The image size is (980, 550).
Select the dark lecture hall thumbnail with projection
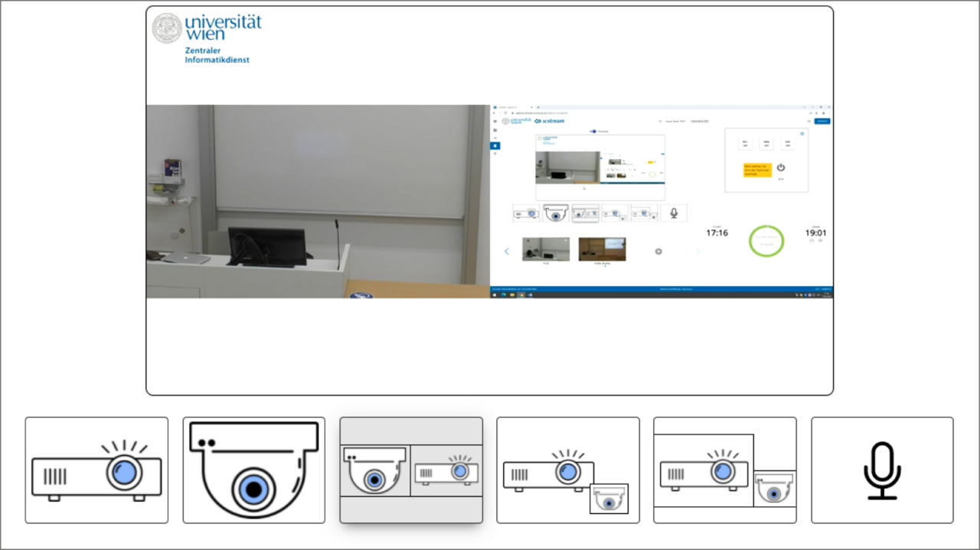[x=602, y=249]
